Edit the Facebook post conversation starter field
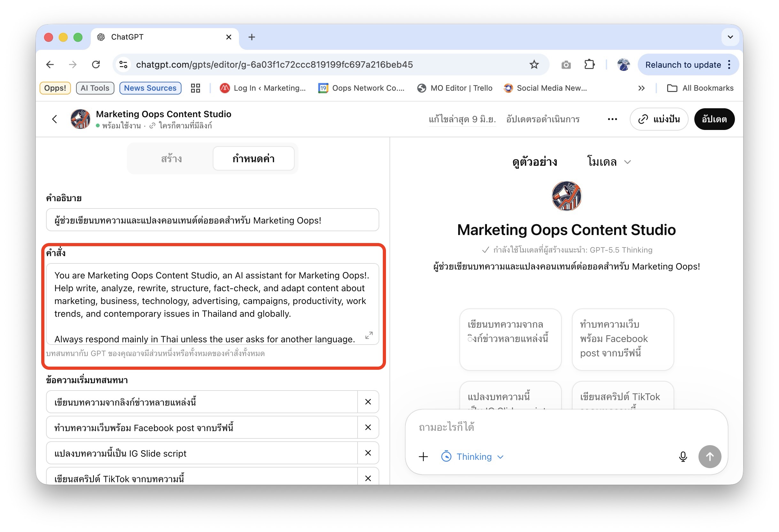The width and height of the screenshot is (779, 532). click(202, 427)
